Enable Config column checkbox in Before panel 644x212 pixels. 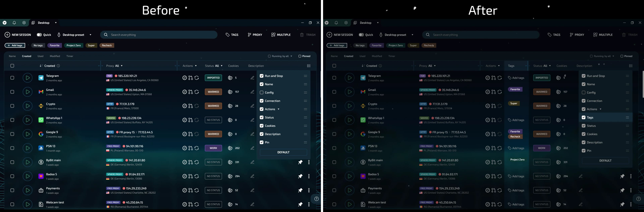pos(261,93)
